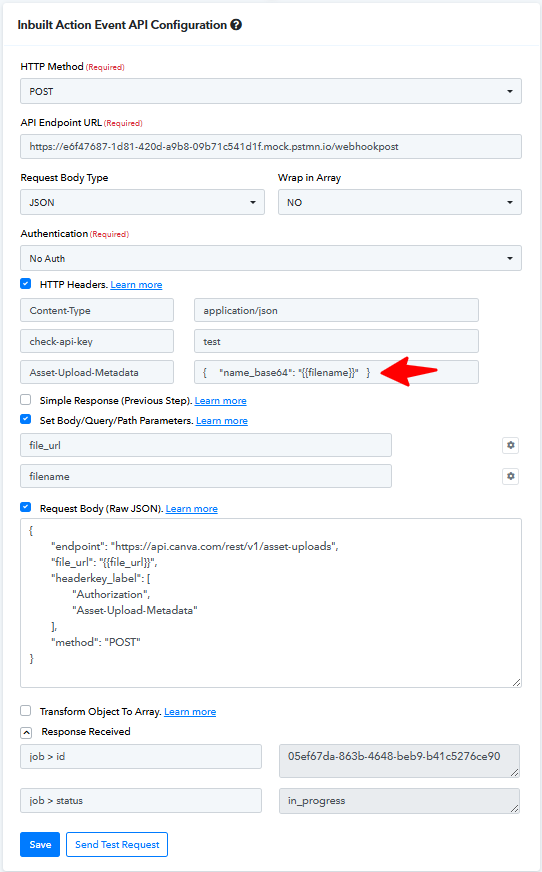Click the HTTP Method label
This screenshot has height=872, width=542.
52,66
